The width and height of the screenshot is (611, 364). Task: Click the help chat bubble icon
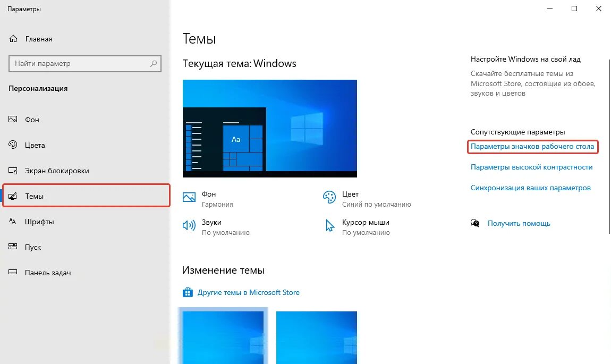point(475,223)
